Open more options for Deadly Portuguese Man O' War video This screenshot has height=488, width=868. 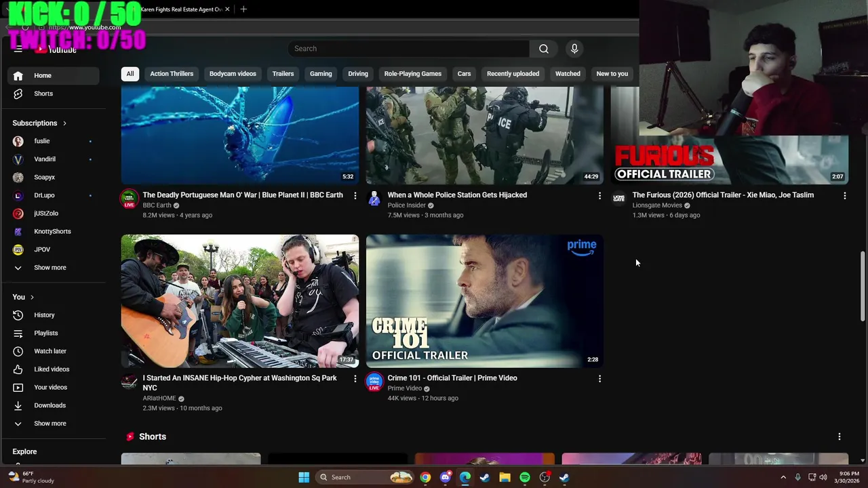click(355, 195)
